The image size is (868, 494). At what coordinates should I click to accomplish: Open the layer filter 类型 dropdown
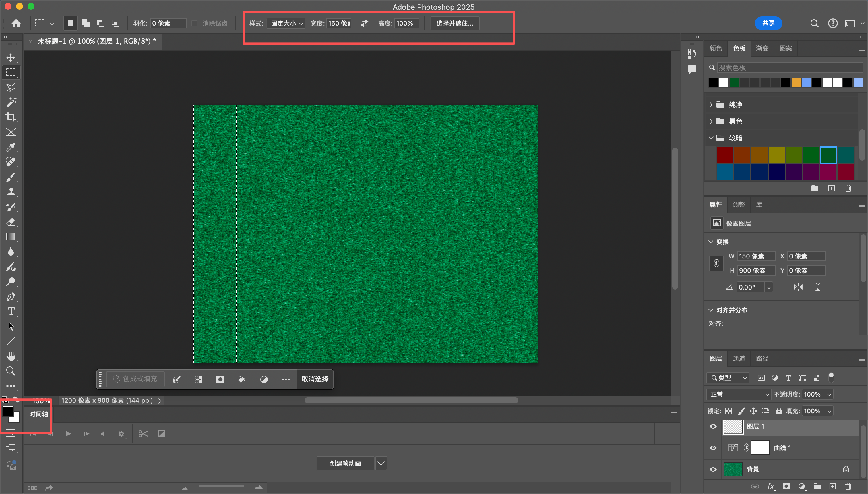click(728, 378)
